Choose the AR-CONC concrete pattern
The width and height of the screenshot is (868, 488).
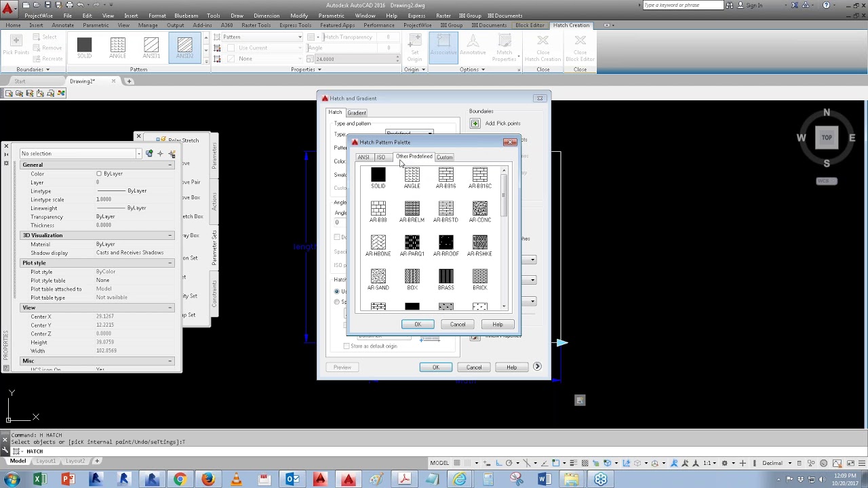point(480,209)
